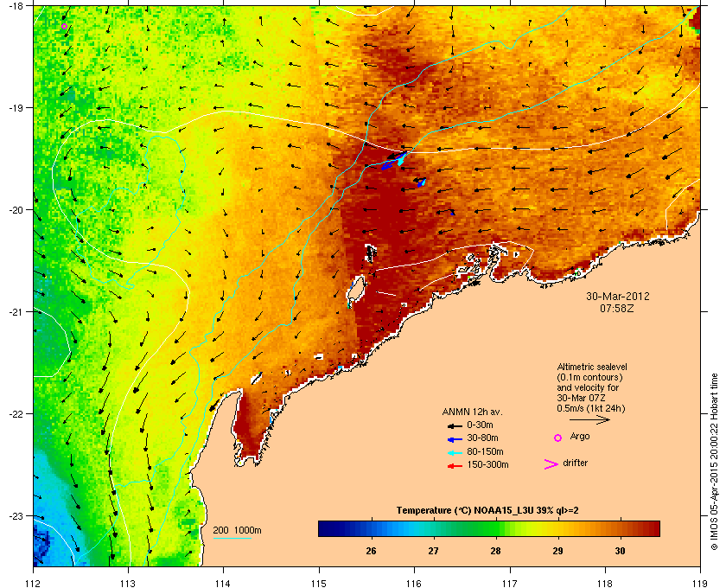Click the colorbar value 27
This screenshot has height=588, width=726.
433,551
